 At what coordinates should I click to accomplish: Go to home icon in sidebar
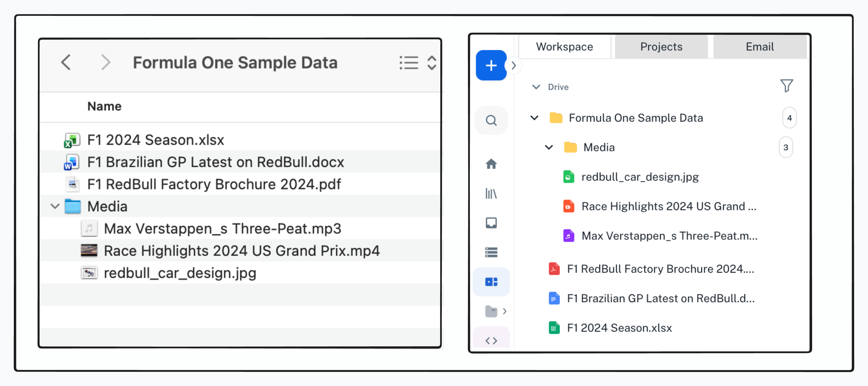[491, 164]
